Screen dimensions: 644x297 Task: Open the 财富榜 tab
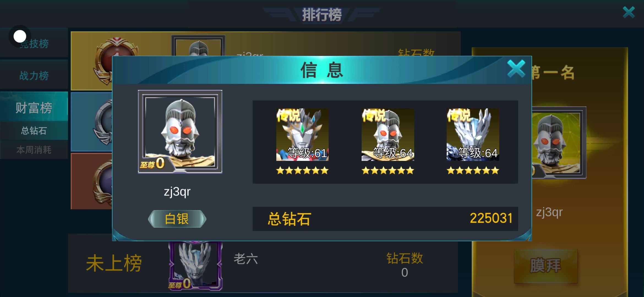pyautogui.click(x=34, y=107)
